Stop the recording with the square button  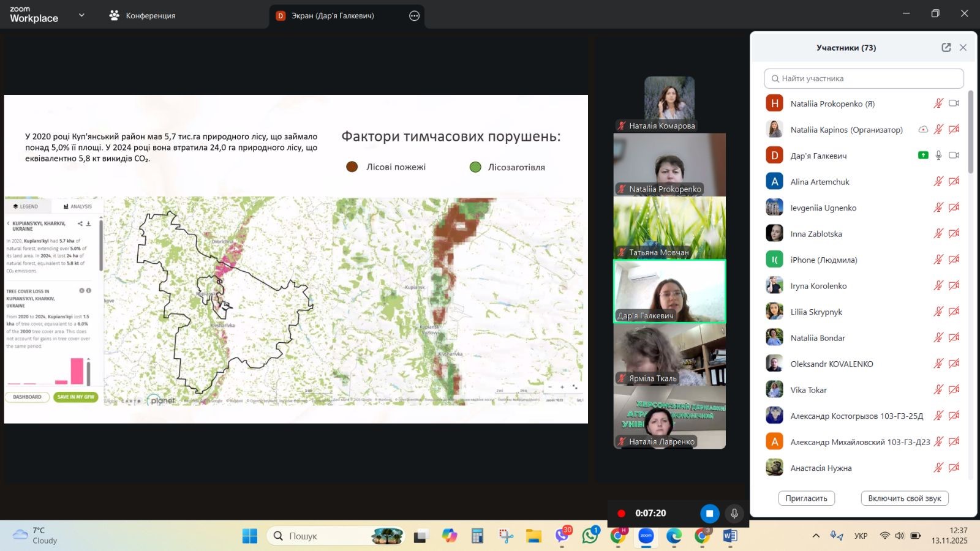tap(709, 514)
